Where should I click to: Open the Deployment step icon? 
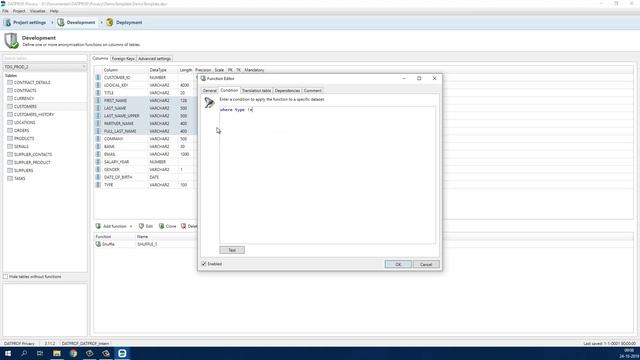coord(110,22)
